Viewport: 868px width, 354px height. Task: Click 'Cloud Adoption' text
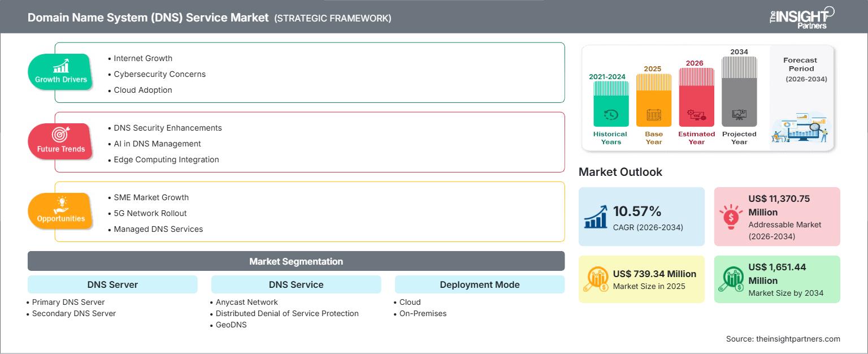143,90
